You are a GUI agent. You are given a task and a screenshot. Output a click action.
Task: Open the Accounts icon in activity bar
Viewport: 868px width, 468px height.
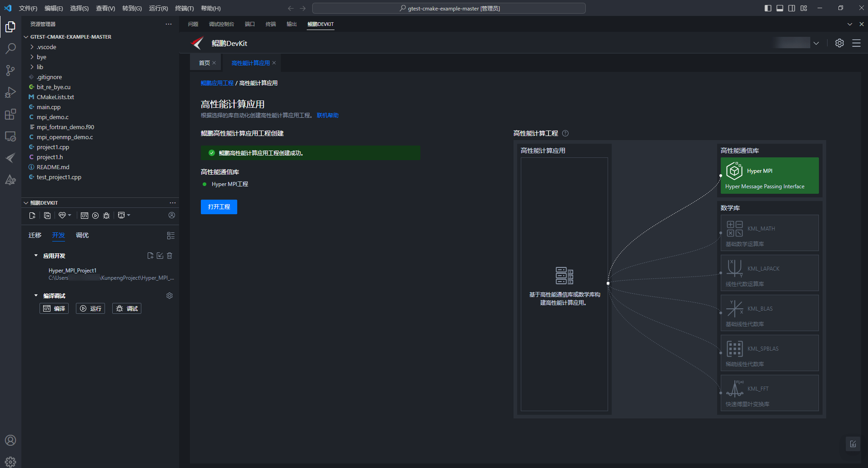(10, 440)
